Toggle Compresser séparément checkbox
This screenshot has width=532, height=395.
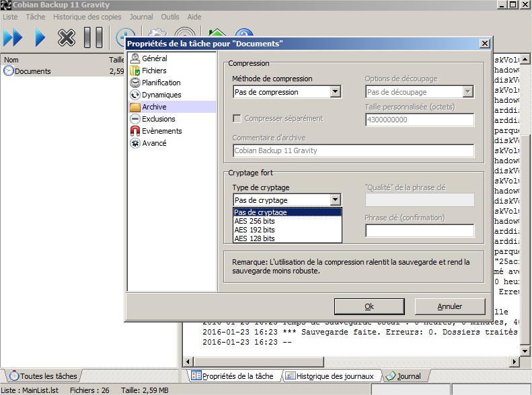tap(237, 119)
